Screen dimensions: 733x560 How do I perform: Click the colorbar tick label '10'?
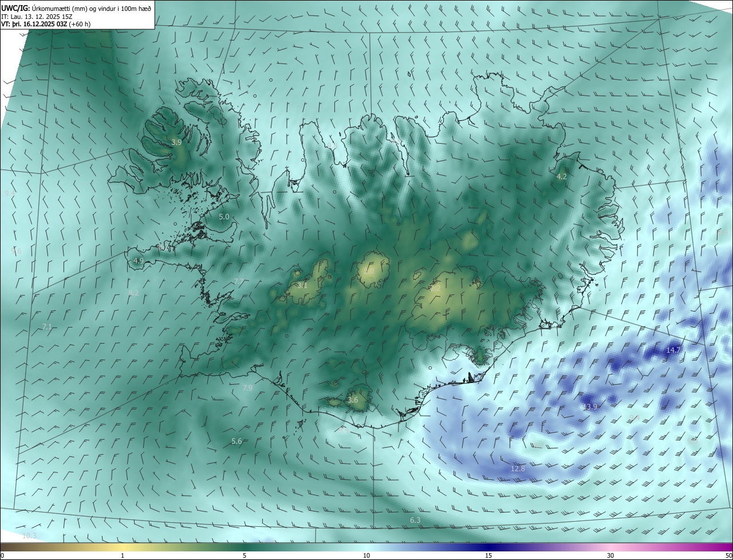point(366,555)
